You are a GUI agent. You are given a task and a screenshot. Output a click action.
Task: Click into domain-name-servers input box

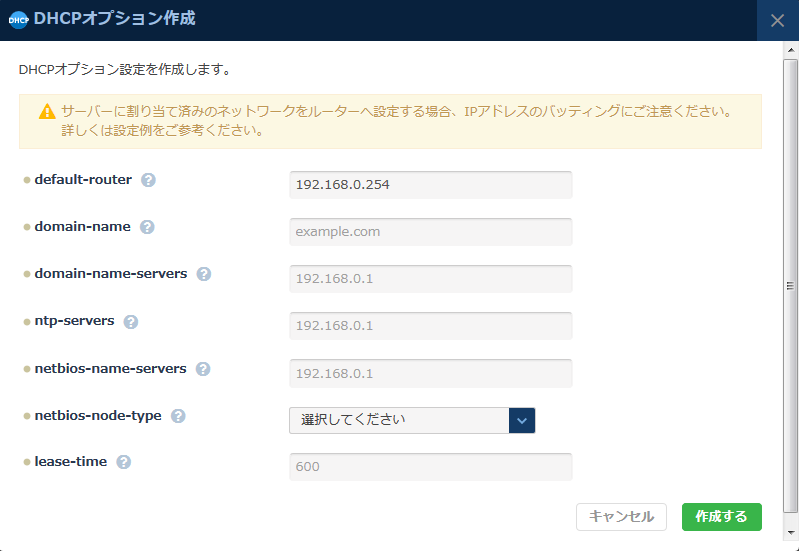[430, 279]
